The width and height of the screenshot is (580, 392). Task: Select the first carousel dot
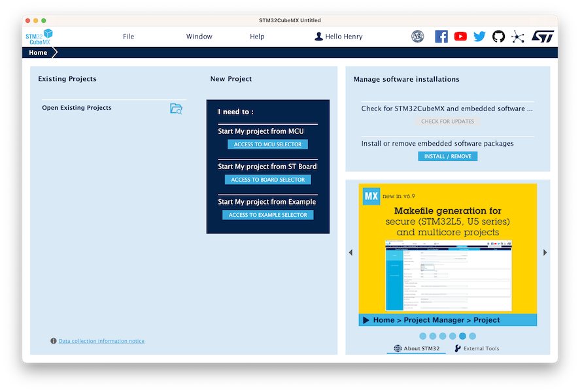click(x=423, y=336)
